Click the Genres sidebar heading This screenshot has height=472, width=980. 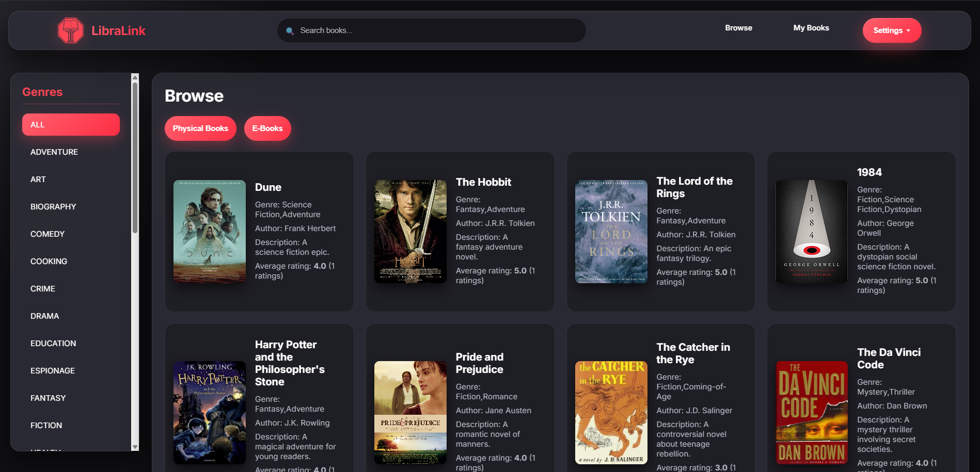[42, 92]
